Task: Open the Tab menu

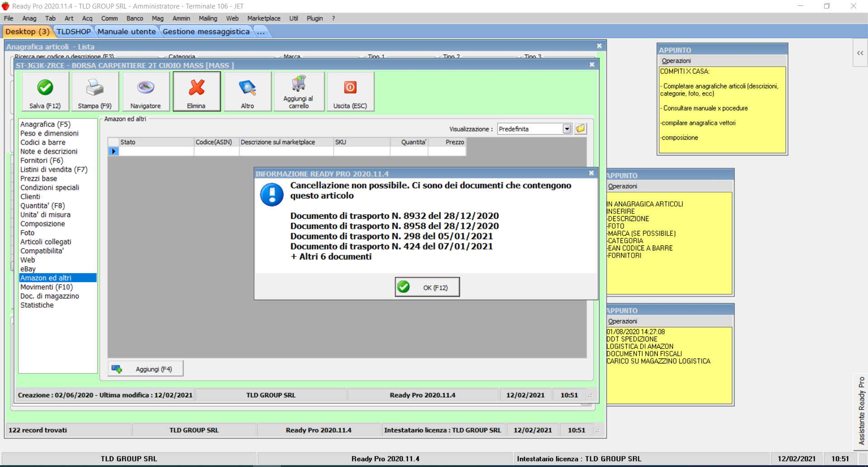Action: tap(50, 19)
